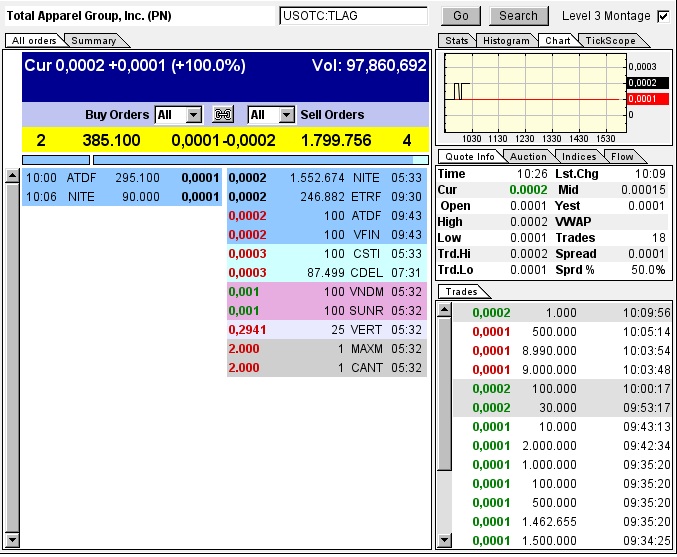Open the Buy Orders filter dropdown
Image resolution: width=677 pixels, height=557 pixels.
[x=194, y=115]
